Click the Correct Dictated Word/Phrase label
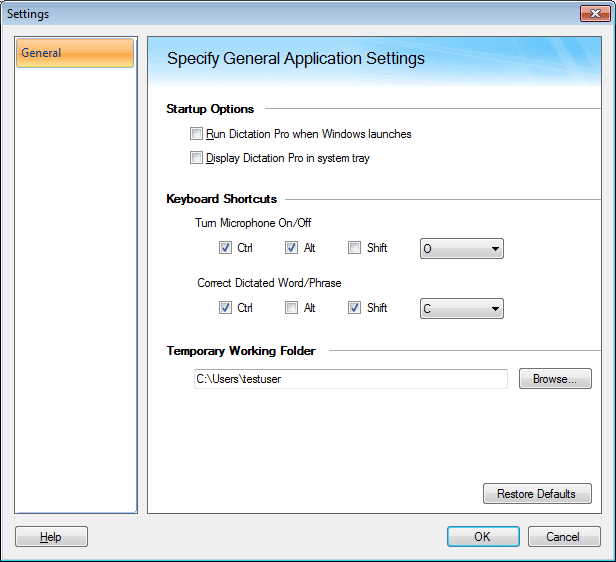The height and width of the screenshot is (562, 616). click(269, 283)
